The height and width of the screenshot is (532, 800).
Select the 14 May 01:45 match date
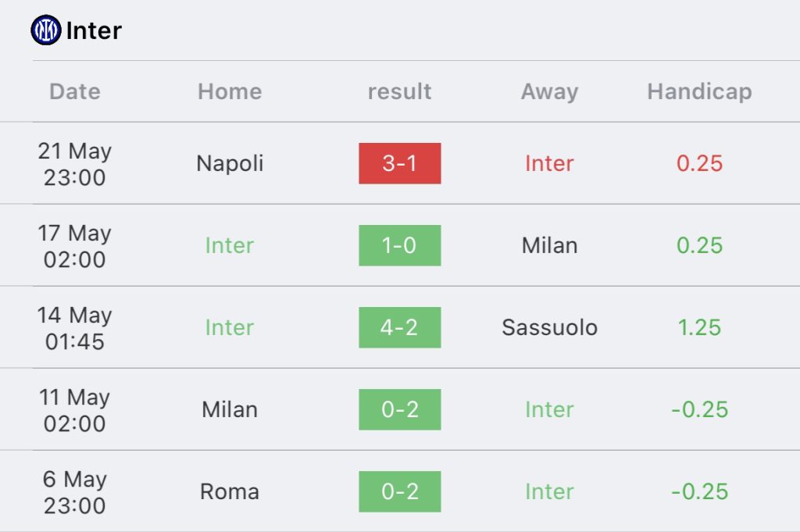pos(74,328)
